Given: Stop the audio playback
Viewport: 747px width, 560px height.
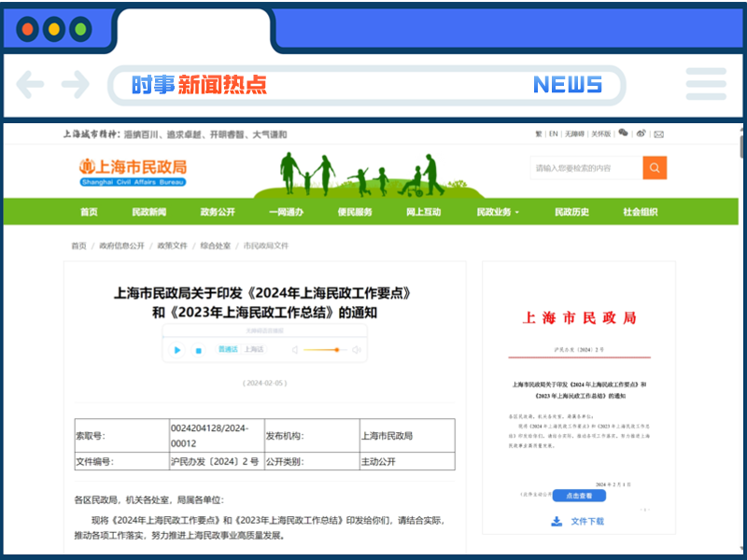Looking at the screenshot, I should tap(198, 350).
